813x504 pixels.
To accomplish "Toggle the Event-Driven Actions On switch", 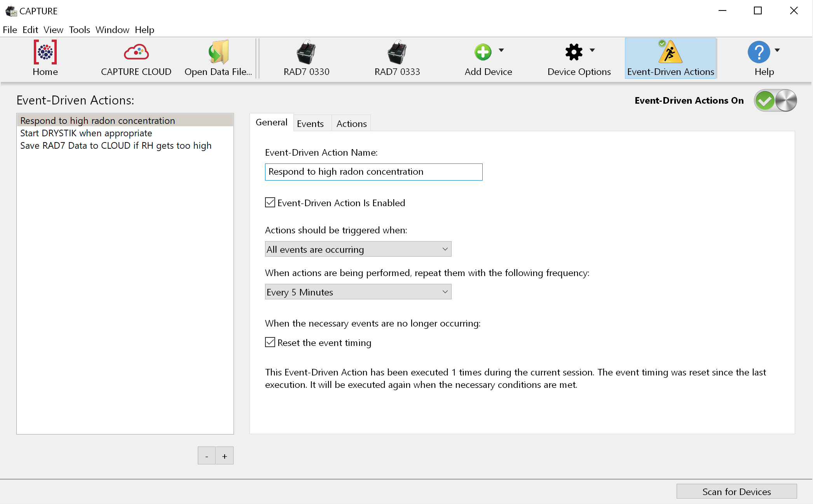I will click(775, 101).
